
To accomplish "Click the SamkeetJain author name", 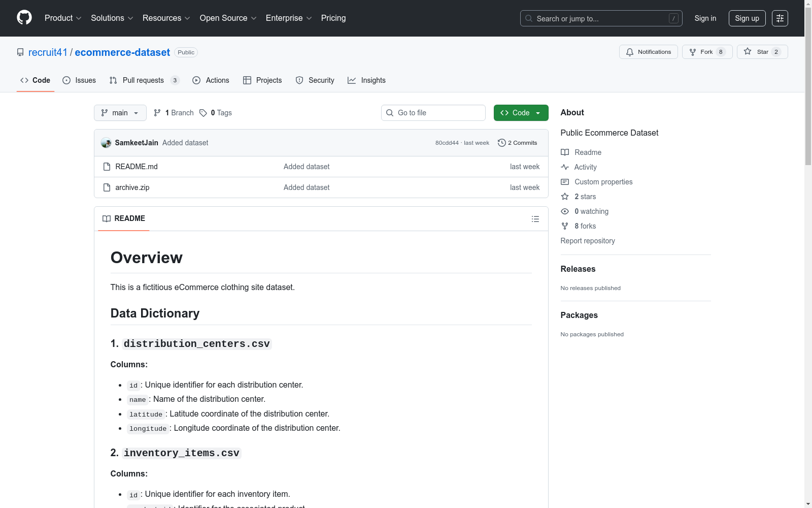I will (137, 143).
